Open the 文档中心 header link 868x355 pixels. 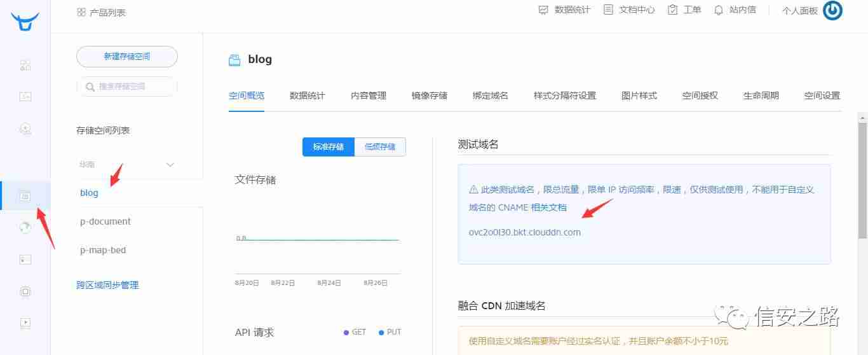click(637, 10)
